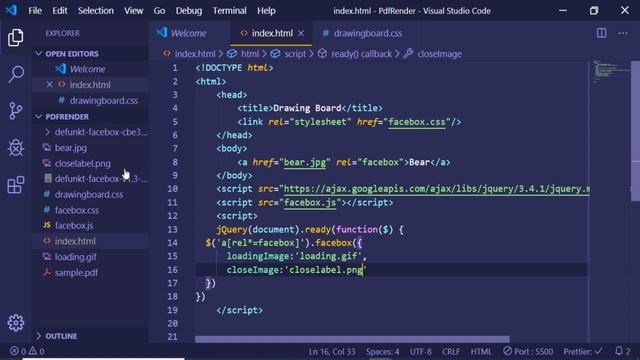This screenshot has width=640, height=360.
Task: Click the split editor icon
Action: tap(601, 33)
